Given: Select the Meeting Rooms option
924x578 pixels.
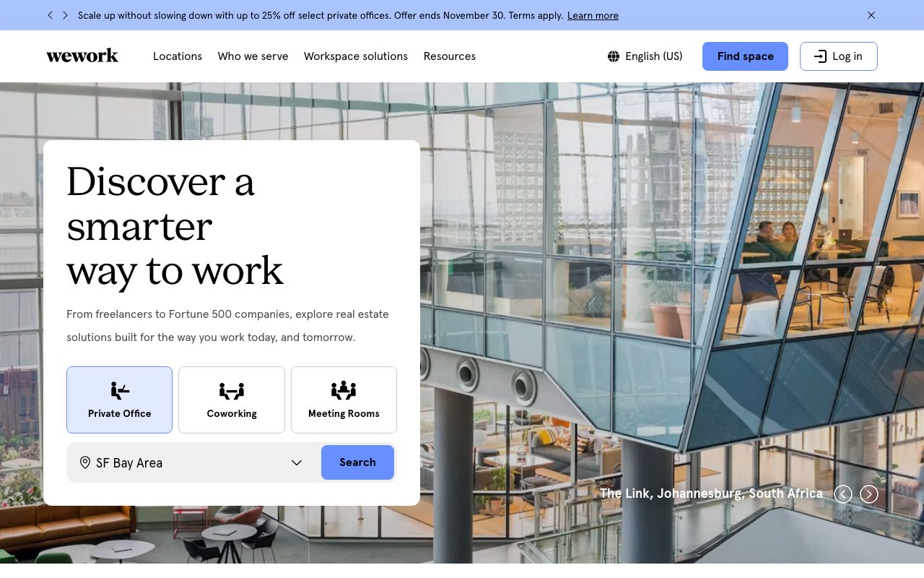Looking at the screenshot, I should click(344, 400).
